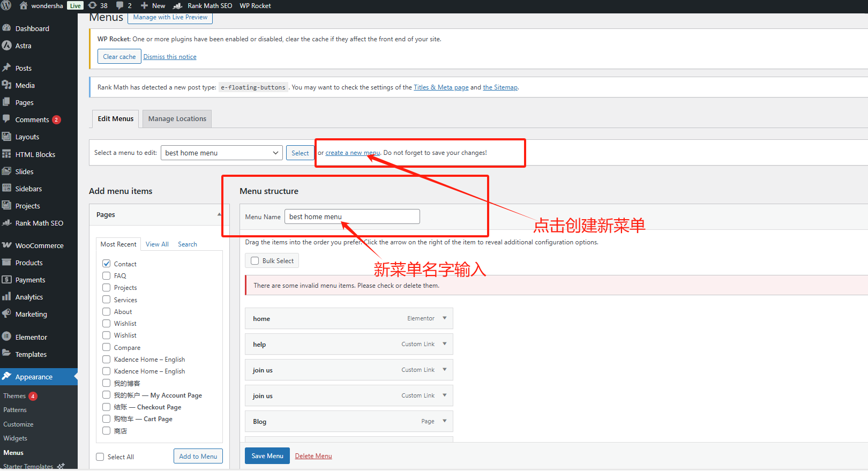The height and width of the screenshot is (471, 868).
Task: Click the Elementor icon in the sidebar
Action: coord(6,337)
